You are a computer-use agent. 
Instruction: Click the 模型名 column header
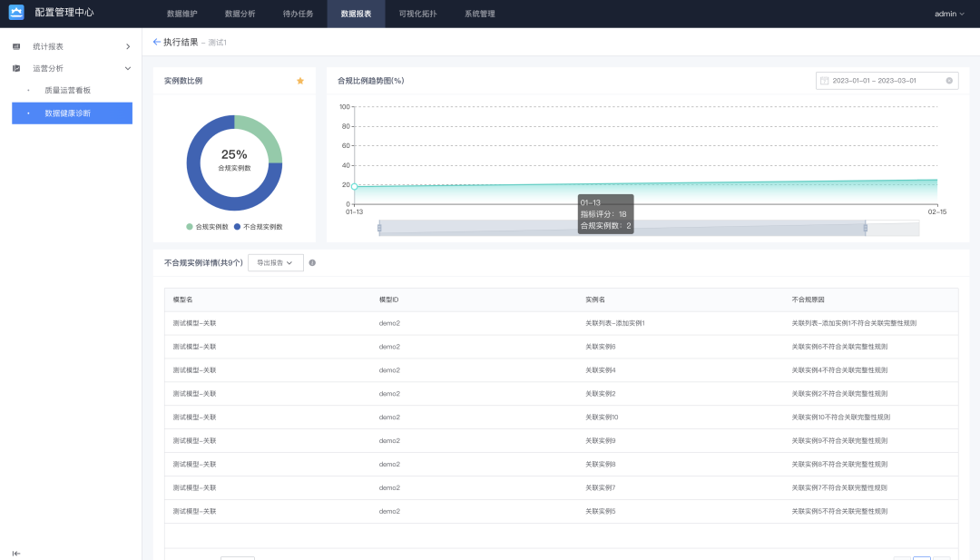click(x=183, y=300)
